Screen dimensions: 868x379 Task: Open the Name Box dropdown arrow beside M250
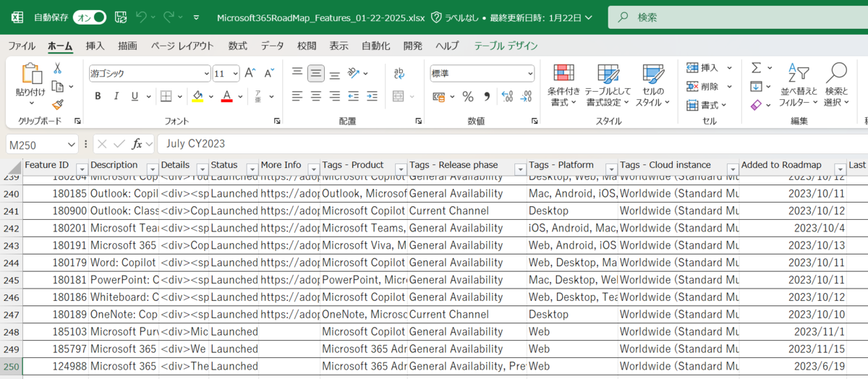click(70, 144)
